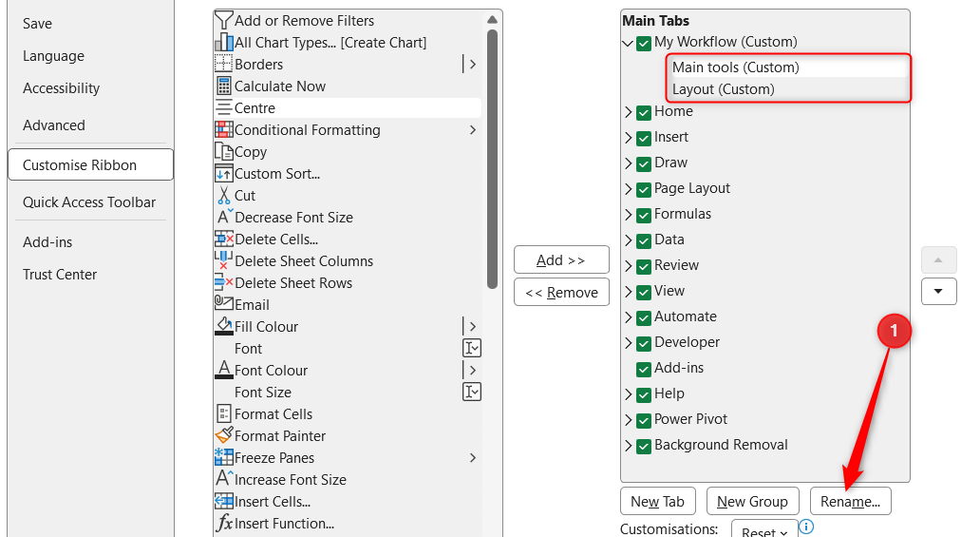980x537 pixels.
Task: Open the Quick Access Toolbar category
Action: [89, 202]
